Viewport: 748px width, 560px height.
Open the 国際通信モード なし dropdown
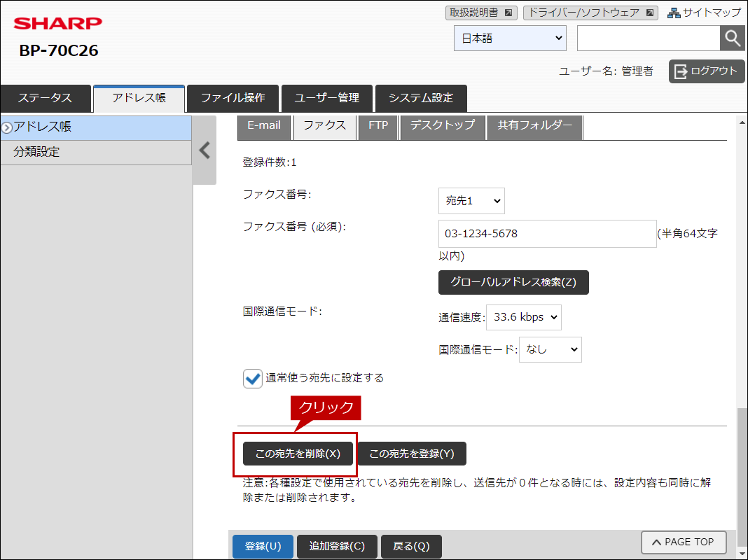pos(550,349)
